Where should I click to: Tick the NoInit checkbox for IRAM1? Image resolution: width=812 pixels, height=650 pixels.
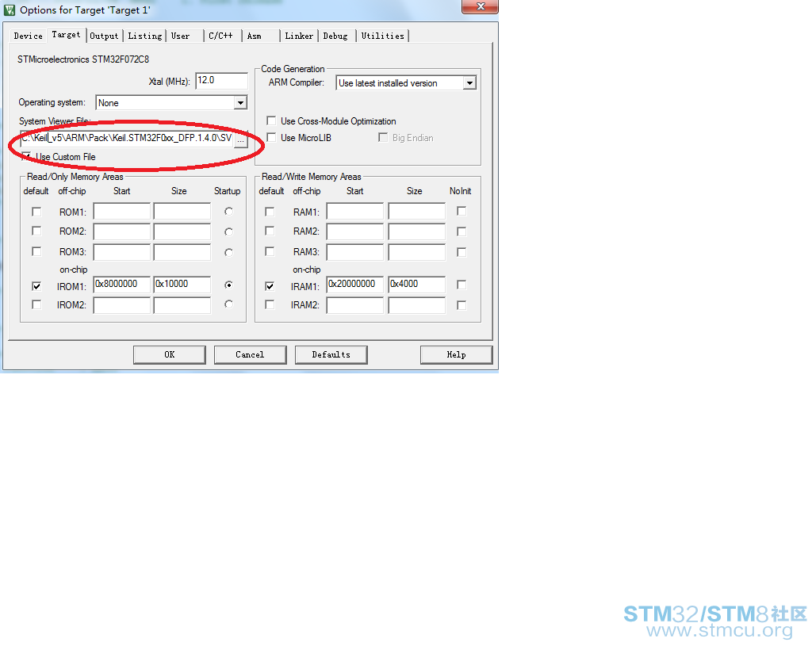[462, 285]
